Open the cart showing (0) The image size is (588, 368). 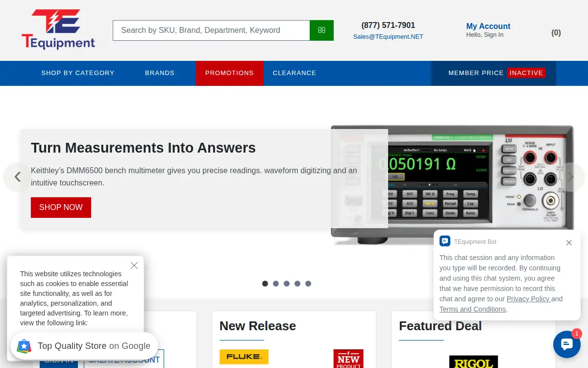point(556,33)
